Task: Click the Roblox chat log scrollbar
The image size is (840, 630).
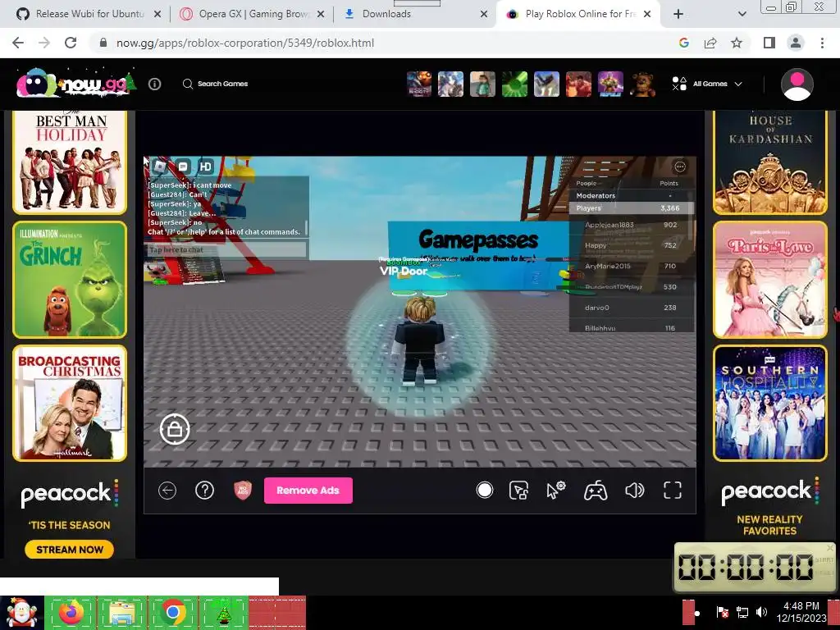Action: [307, 226]
